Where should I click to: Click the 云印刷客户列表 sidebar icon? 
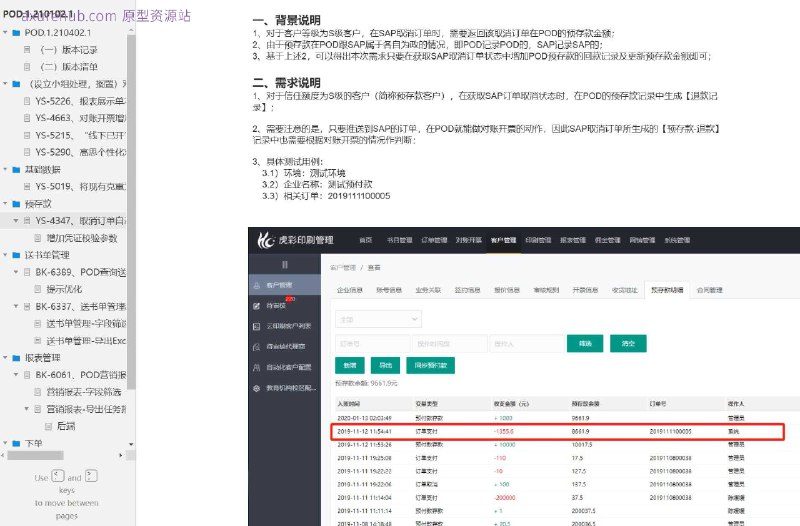click(x=257, y=326)
